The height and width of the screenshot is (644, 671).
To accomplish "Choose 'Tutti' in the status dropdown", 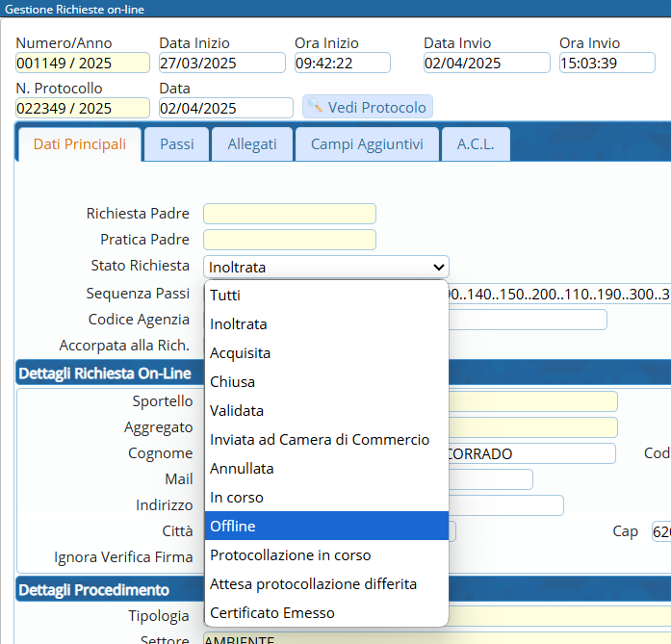I will pos(326,296).
